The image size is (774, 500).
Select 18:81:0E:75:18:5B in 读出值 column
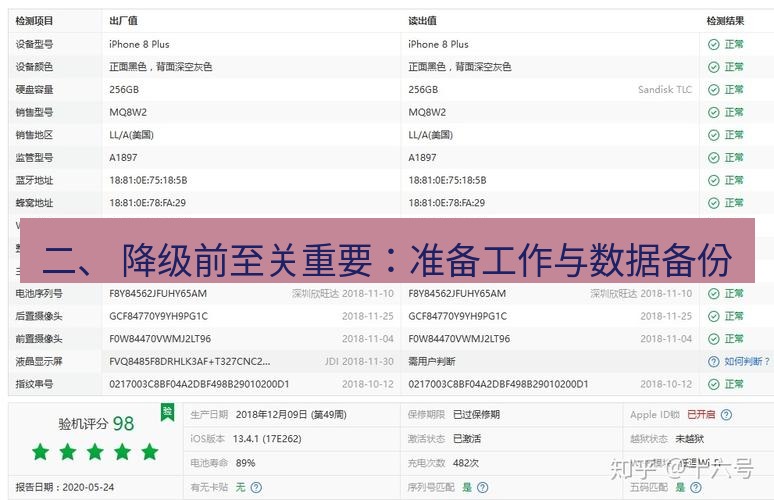[x=447, y=181]
